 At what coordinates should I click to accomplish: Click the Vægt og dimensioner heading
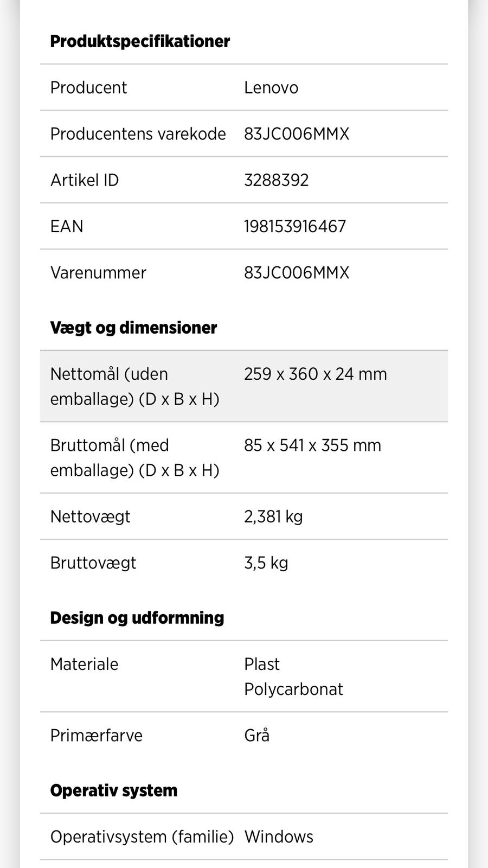pos(133,328)
